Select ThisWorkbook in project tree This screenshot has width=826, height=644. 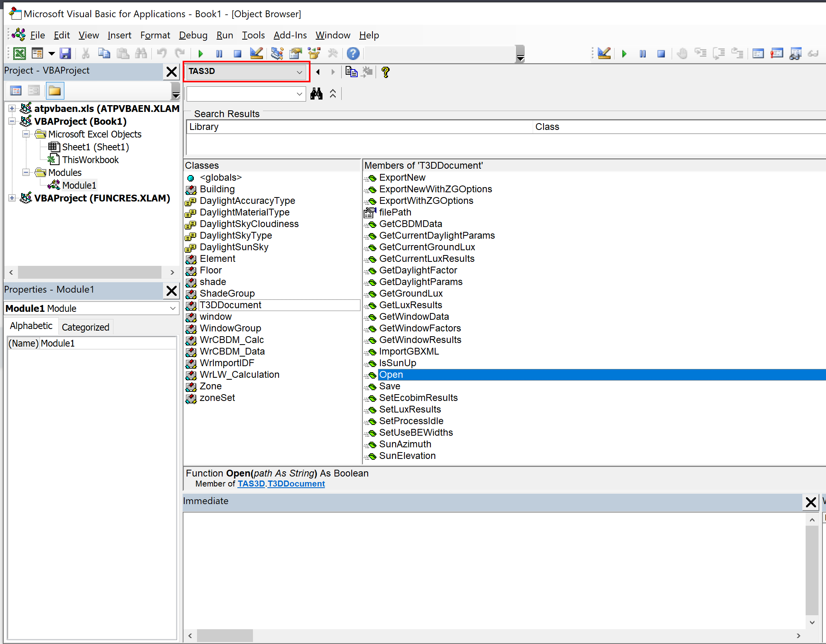(90, 160)
